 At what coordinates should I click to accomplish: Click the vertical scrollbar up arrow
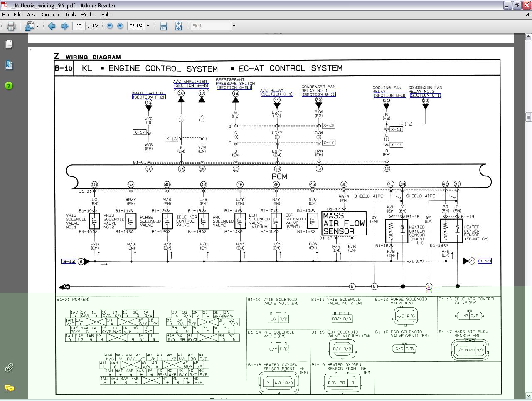point(528,37)
